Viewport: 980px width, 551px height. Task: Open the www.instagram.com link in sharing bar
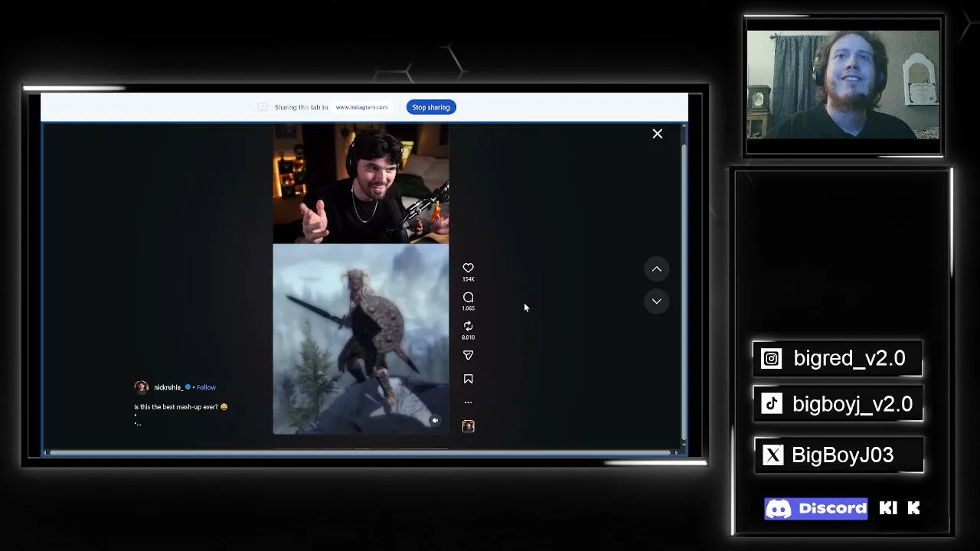[361, 107]
